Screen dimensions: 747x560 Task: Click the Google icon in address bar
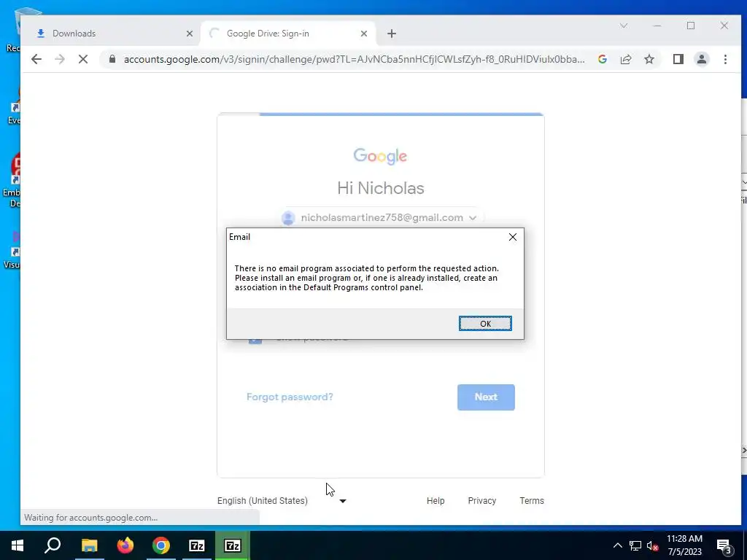pyautogui.click(x=602, y=59)
